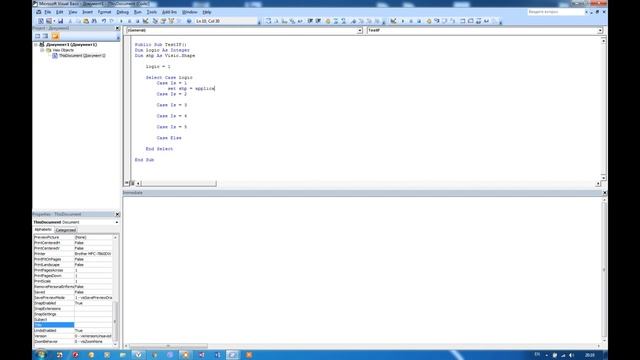Open the View menu
Screen dimensions: 640x360
point(73,12)
